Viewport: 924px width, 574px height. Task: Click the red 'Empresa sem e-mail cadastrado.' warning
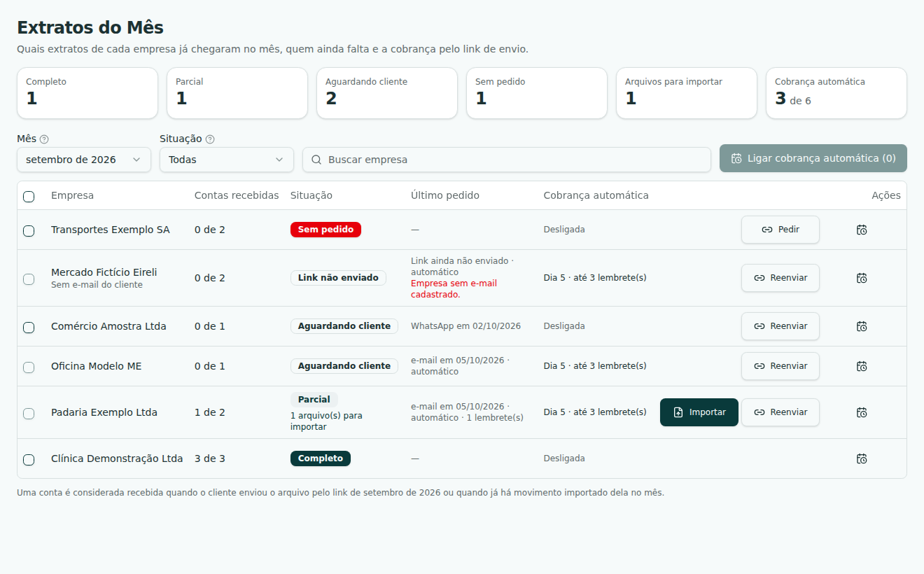454,289
